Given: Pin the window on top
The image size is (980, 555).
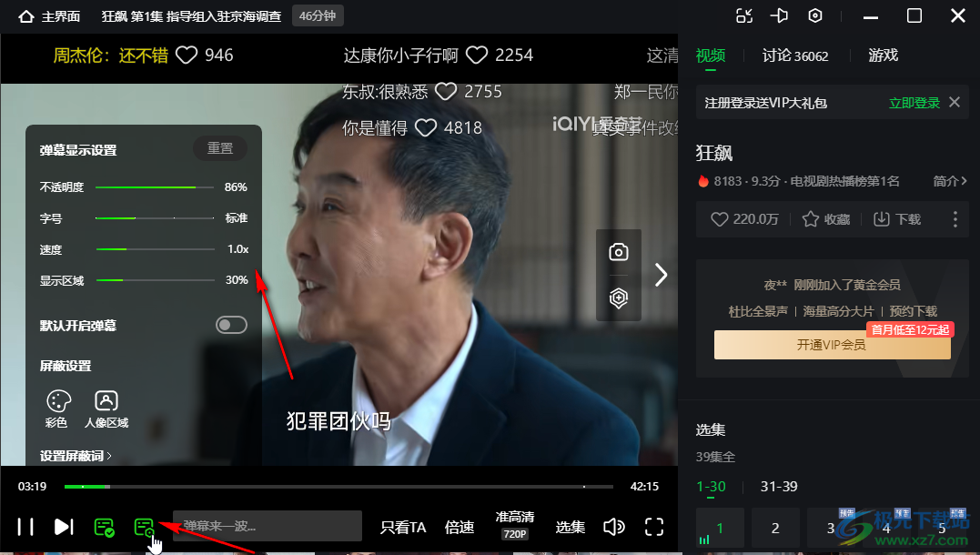Looking at the screenshot, I should (x=780, y=15).
